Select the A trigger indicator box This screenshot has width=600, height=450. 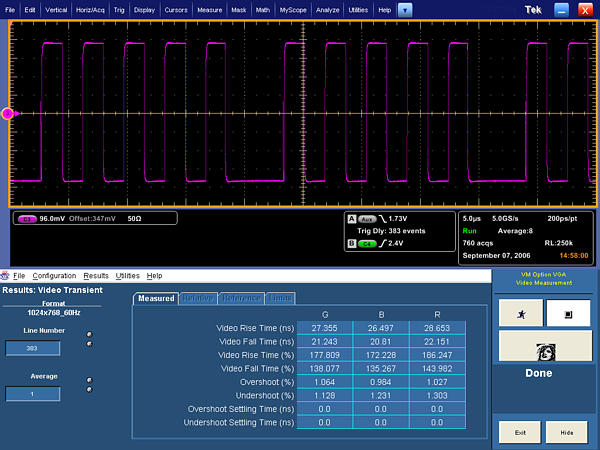tap(351, 217)
